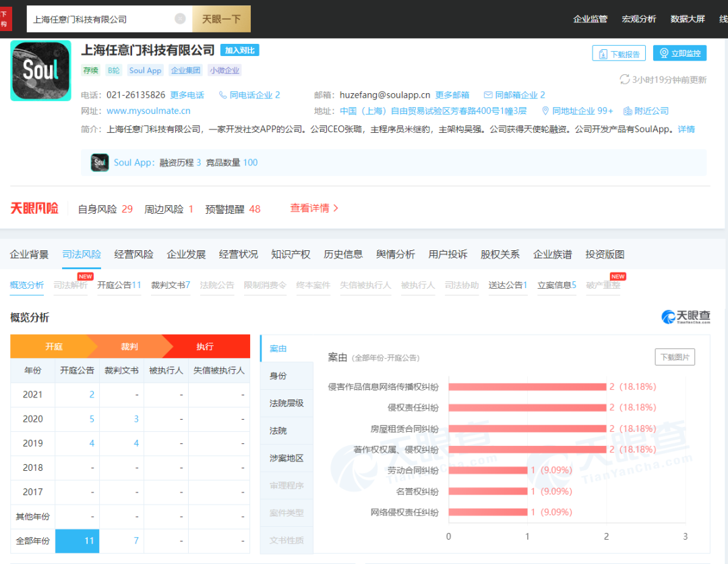Switch to the 知识产权 tab
Image resolution: width=728 pixels, height=564 pixels.
pyautogui.click(x=291, y=254)
